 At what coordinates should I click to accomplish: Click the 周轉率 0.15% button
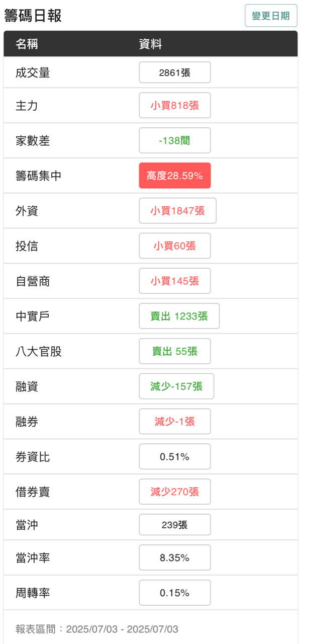pos(174,593)
